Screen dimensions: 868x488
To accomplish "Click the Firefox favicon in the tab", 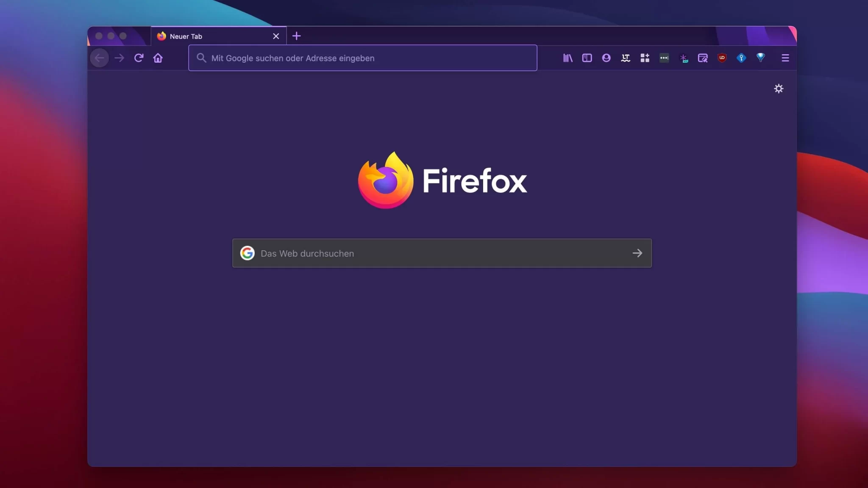I will click(161, 36).
